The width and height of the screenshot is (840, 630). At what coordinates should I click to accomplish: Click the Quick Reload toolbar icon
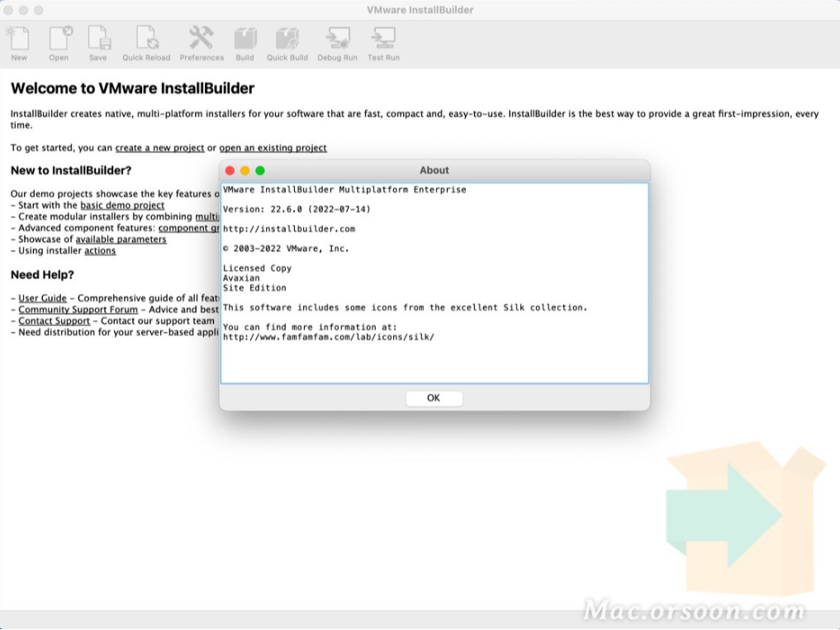click(x=146, y=44)
